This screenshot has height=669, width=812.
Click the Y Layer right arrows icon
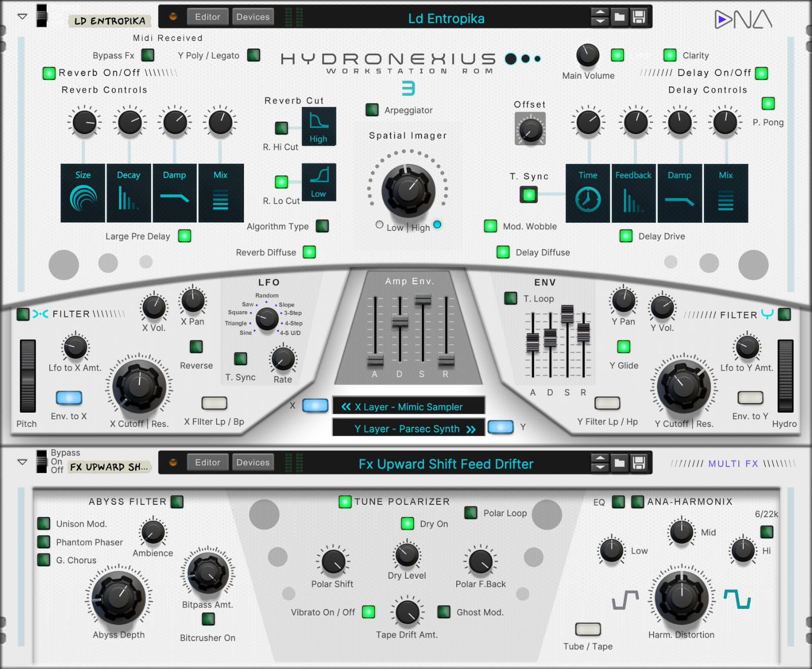click(x=471, y=429)
